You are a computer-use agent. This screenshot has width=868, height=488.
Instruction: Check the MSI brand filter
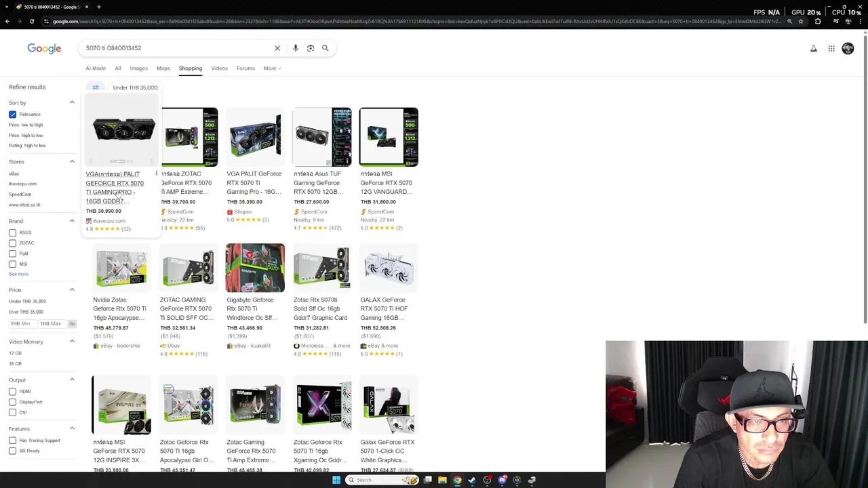[x=12, y=264]
